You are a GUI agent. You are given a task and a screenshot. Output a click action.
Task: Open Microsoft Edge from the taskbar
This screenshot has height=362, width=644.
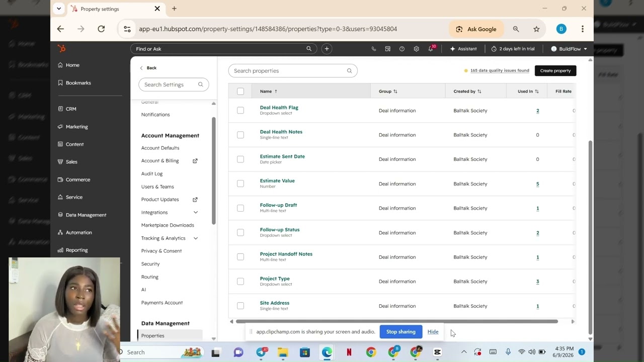[x=327, y=352]
